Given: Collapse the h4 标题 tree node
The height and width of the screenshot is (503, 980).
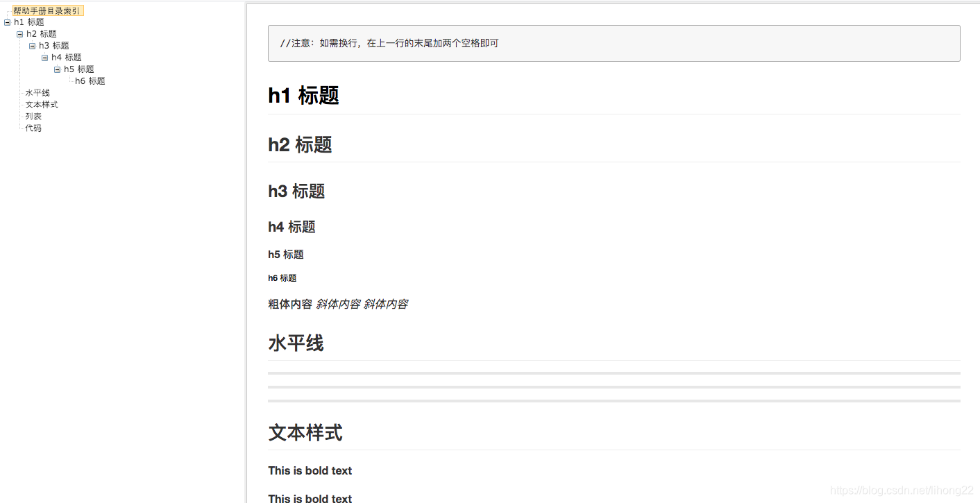Looking at the screenshot, I should [x=44, y=57].
